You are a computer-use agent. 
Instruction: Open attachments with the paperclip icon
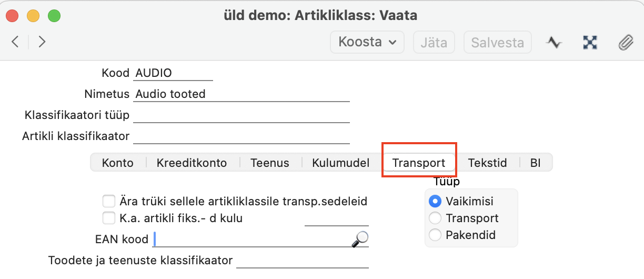coord(625,43)
